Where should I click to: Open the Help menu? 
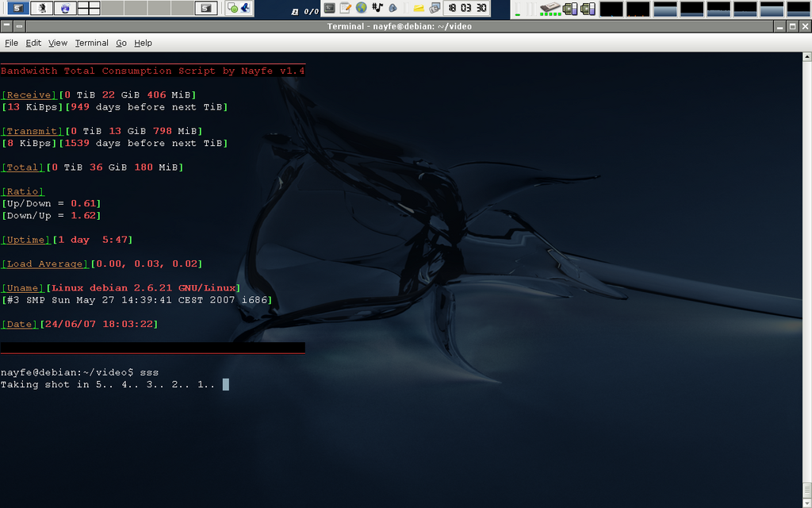click(143, 43)
